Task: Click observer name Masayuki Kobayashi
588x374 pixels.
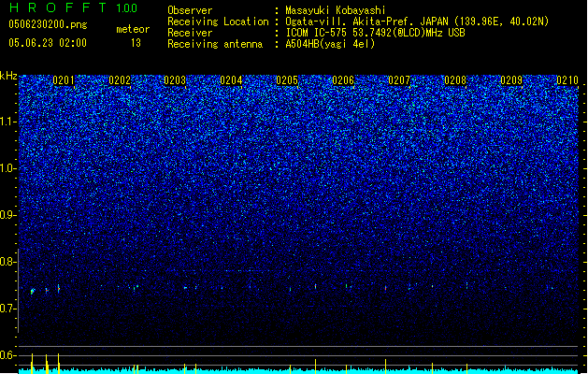Action: click(335, 10)
